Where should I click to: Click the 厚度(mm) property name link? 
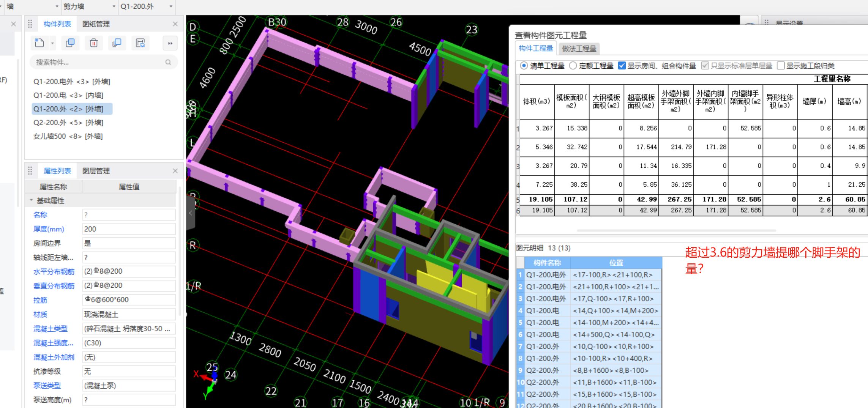49,229
